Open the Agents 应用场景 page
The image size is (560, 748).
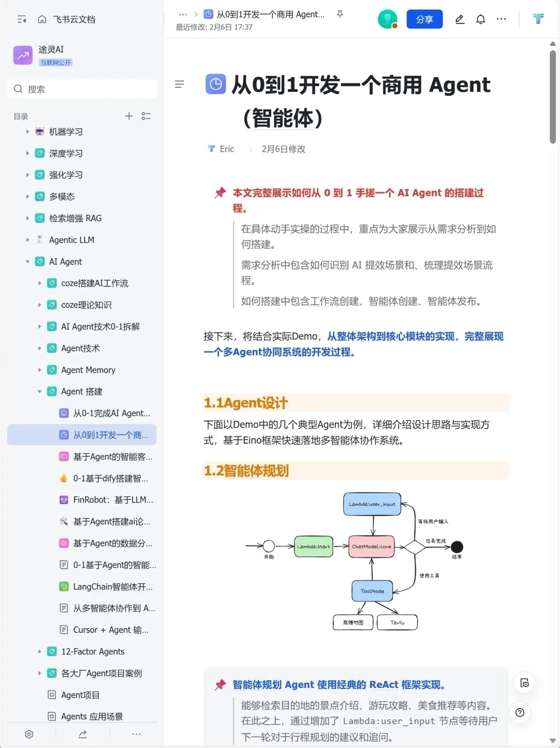(92, 716)
